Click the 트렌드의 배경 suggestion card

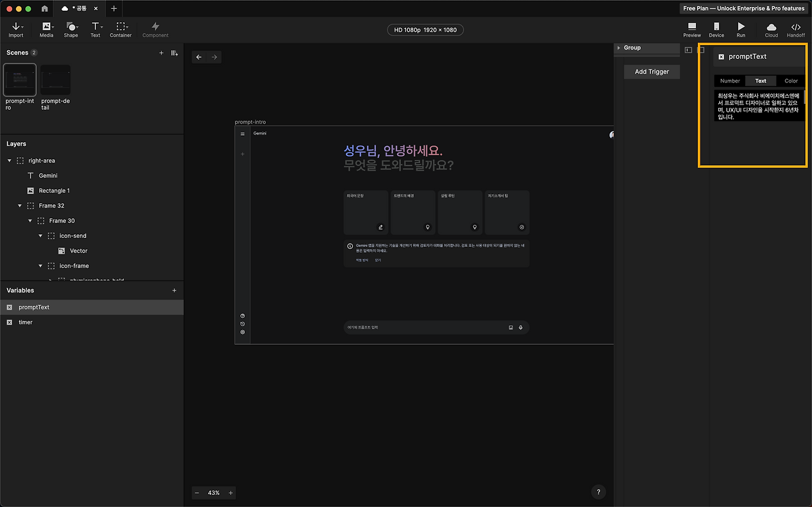[x=413, y=213]
